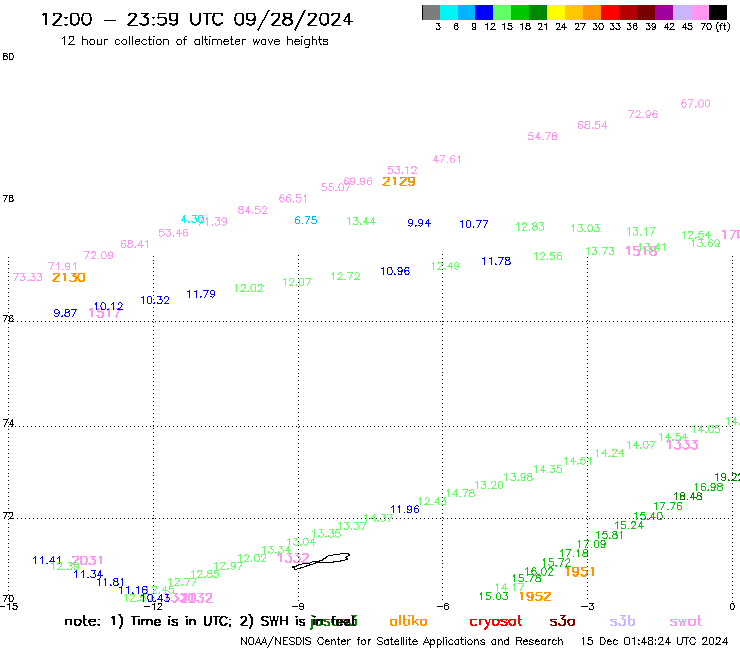
Task: Click blue wave height value '11.78'
Action: 496,262
